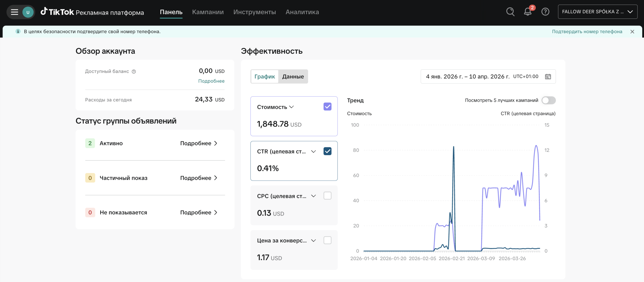Image resolution: width=644 pixels, height=282 pixels.
Task: Open Подробнее for Активно ad groups
Action: pyautogui.click(x=198, y=143)
